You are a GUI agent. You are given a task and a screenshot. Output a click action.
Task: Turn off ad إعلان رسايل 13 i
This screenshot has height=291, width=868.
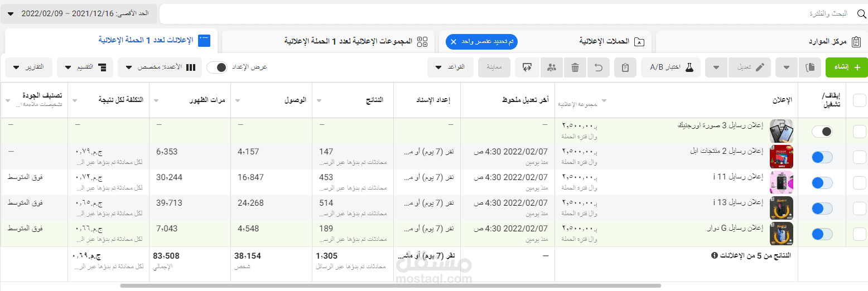(822, 208)
